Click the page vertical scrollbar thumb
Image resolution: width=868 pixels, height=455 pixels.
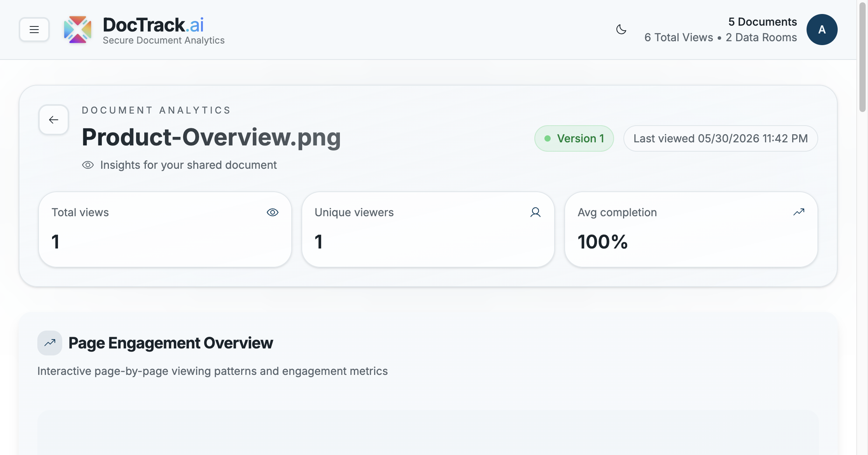tap(863, 57)
